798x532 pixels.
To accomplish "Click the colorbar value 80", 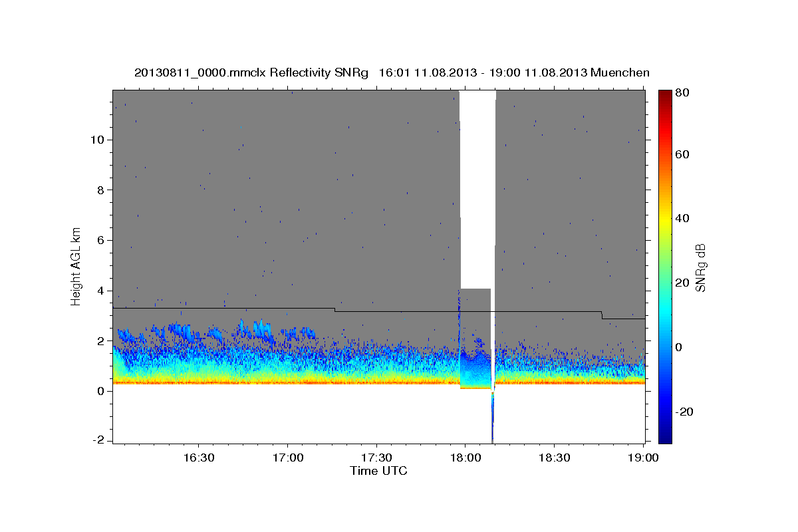I will (x=684, y=93).
